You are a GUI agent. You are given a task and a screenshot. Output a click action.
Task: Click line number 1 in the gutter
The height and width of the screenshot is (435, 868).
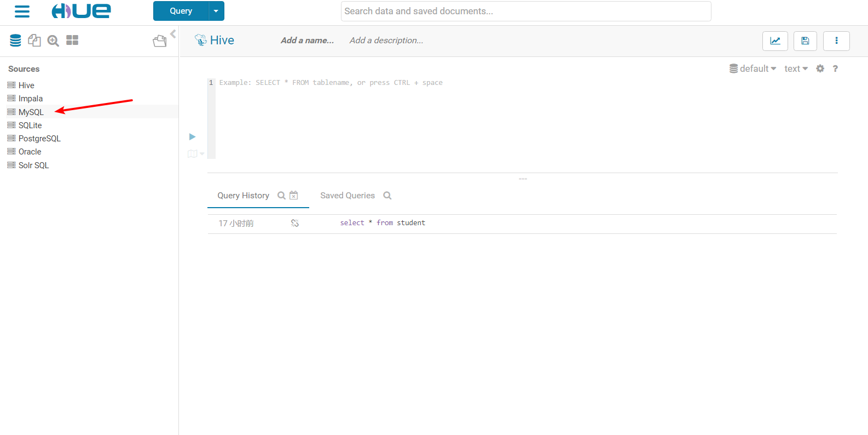coord(211,83)
